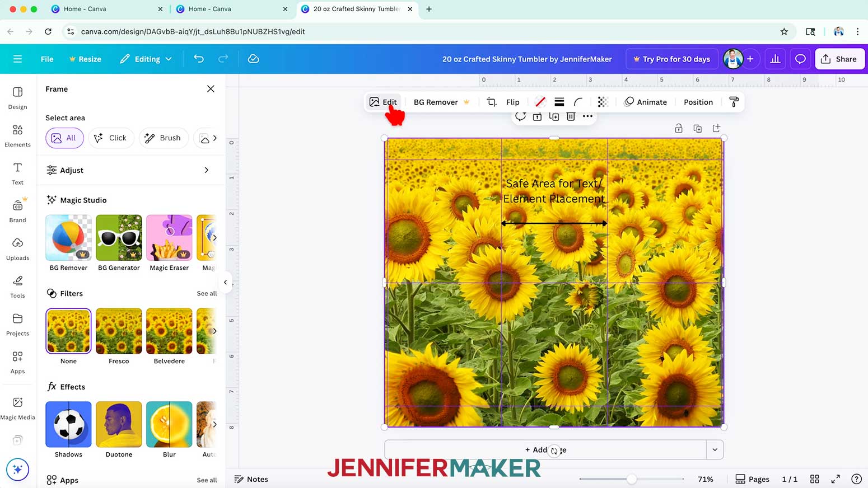Open grid view of pages
Viewport: 868px width, 488px height.
tap(815, 479)
